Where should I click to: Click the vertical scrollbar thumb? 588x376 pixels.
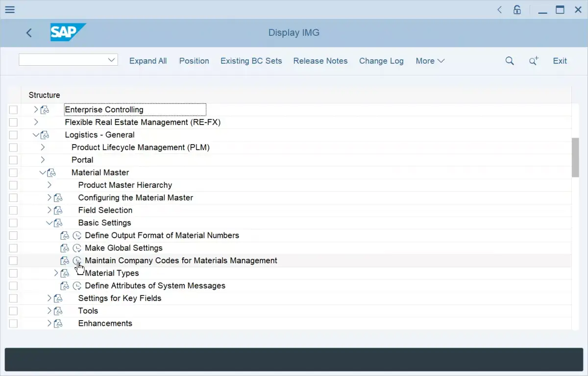575,157
